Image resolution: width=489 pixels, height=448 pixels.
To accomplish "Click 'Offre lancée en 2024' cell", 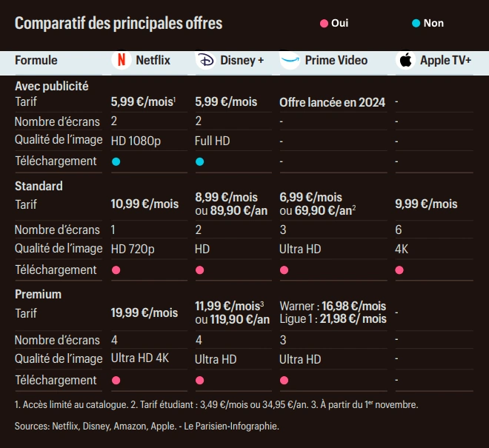I will coord(333,102).
